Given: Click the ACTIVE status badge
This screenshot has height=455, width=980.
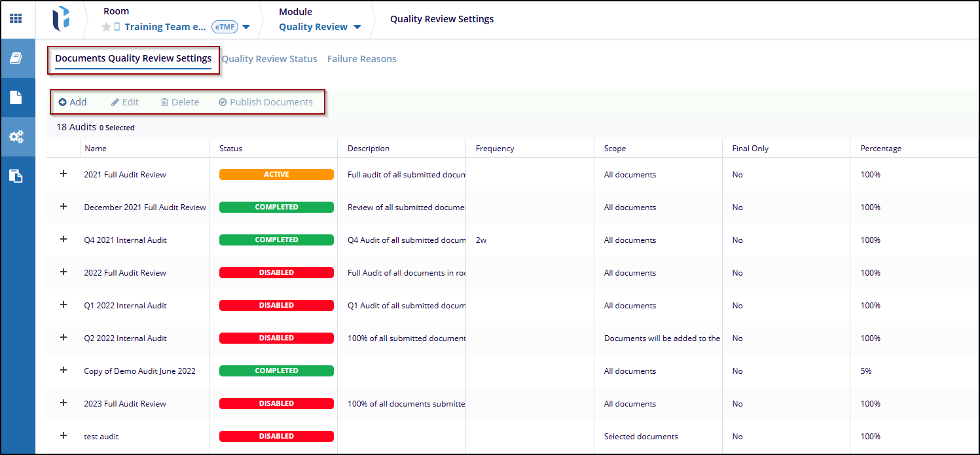Looking at the screenshot, I should coord(276,175).
